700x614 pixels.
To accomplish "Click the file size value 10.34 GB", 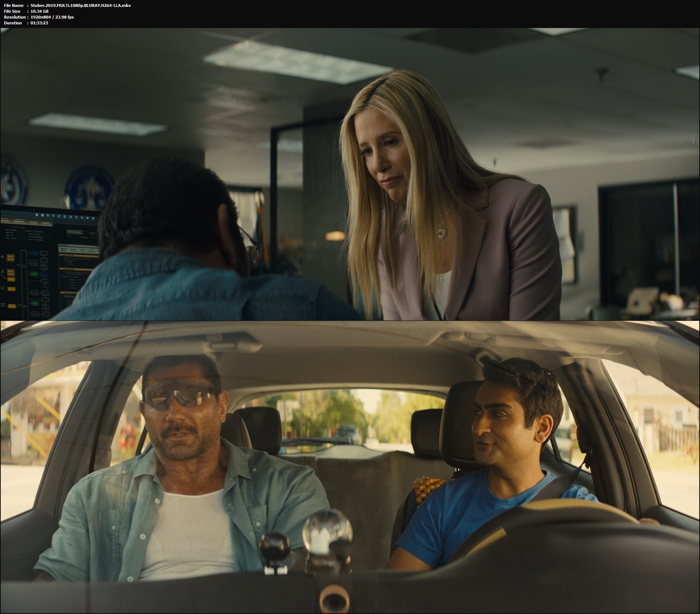I will (x=39, y=11).
